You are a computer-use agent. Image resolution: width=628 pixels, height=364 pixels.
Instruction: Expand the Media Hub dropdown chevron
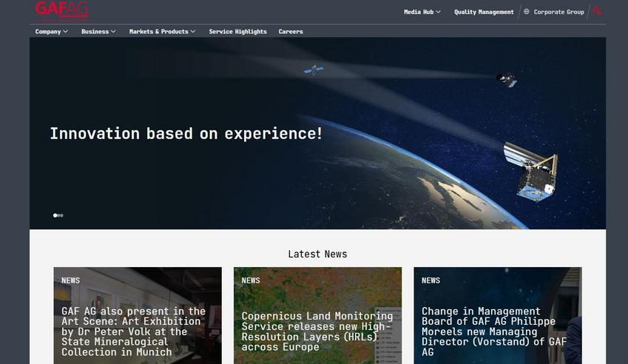tap(438, 12)
